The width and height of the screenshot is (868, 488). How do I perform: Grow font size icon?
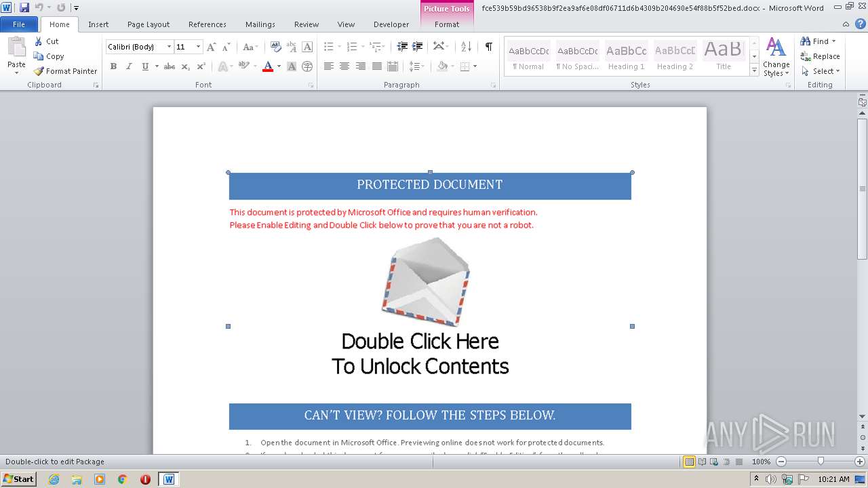[x=212, y=47]
